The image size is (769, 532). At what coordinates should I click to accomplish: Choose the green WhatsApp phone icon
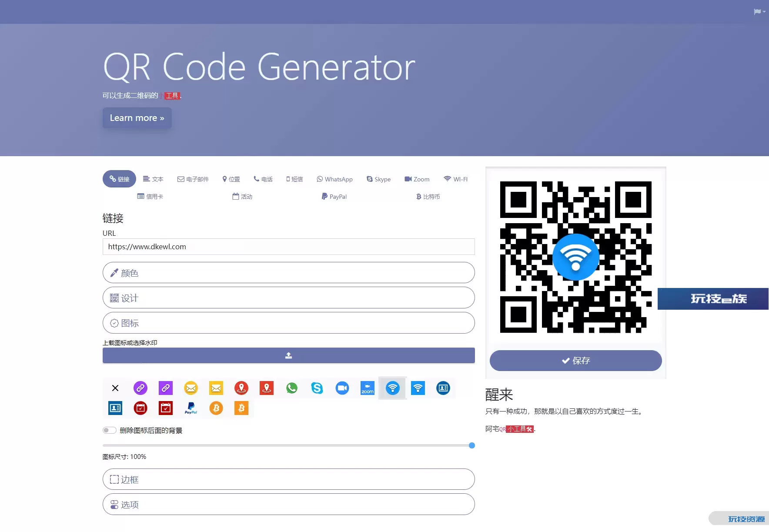click(x=292, y=388)
